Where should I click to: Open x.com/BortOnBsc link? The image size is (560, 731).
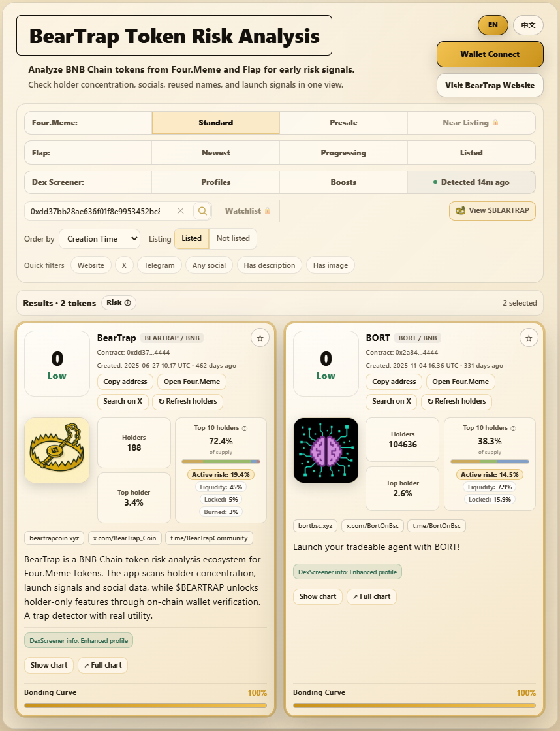(x=372, y=526)
